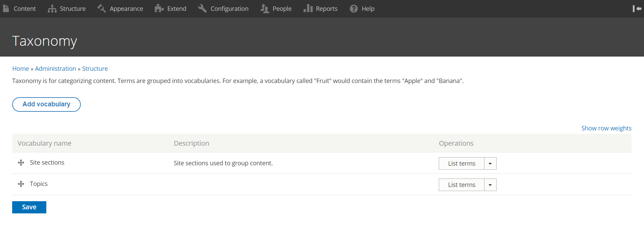The image size is (644, 231).
Task: Toggle Show row weights
Action: pos(606,128)
